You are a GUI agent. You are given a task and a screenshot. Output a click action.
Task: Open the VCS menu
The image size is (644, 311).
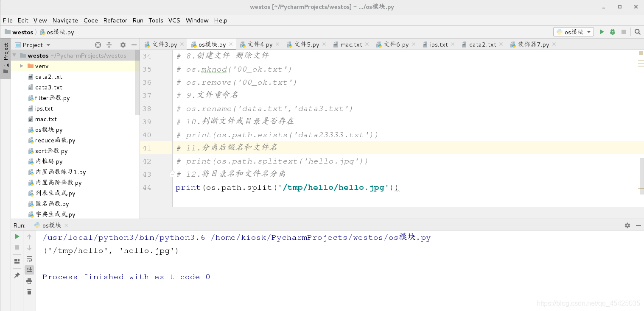tap(174, 20)
